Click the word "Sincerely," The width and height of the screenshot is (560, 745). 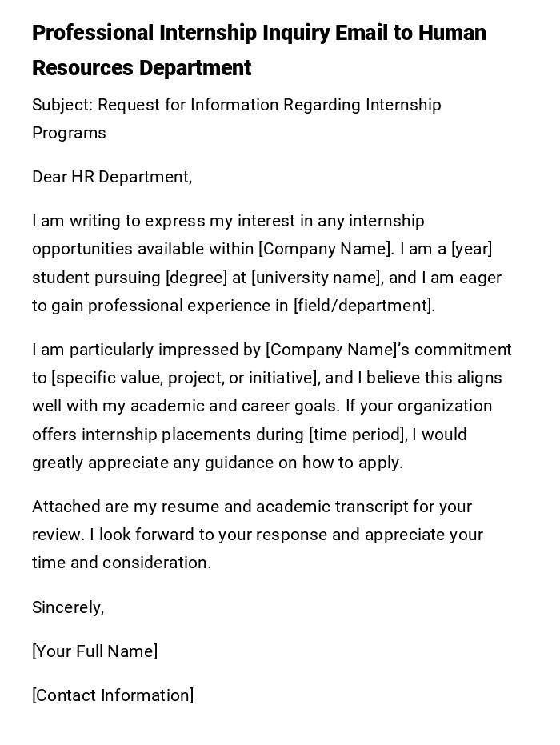click(x=68, y=607)
